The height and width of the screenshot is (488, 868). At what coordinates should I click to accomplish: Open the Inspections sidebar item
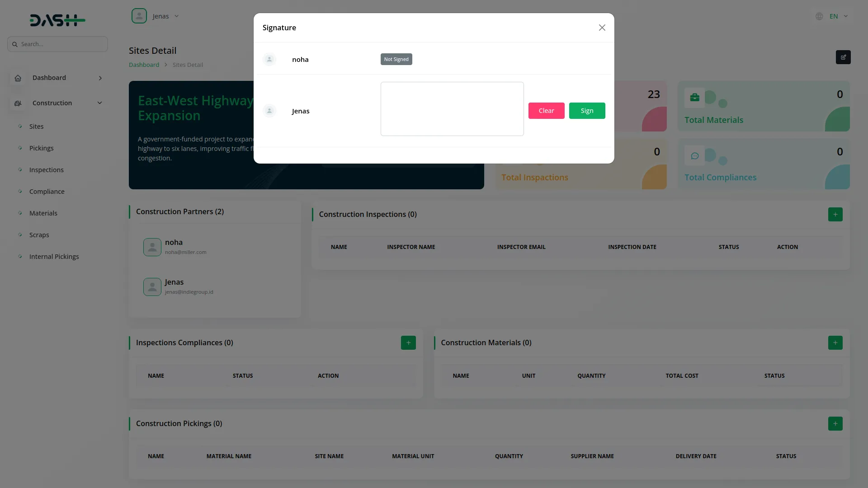coord(46,170)
